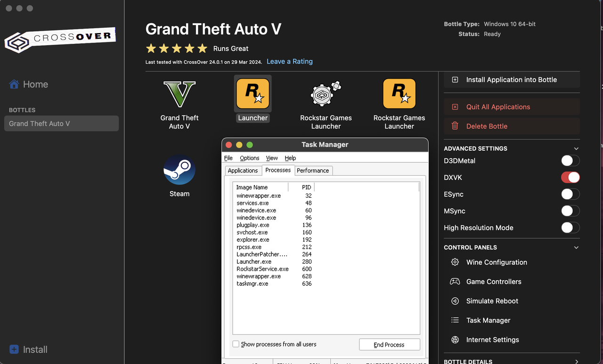Select the Launcher.exe process
The height and width of the screenshot is (364, 603).
coord(274,261)
